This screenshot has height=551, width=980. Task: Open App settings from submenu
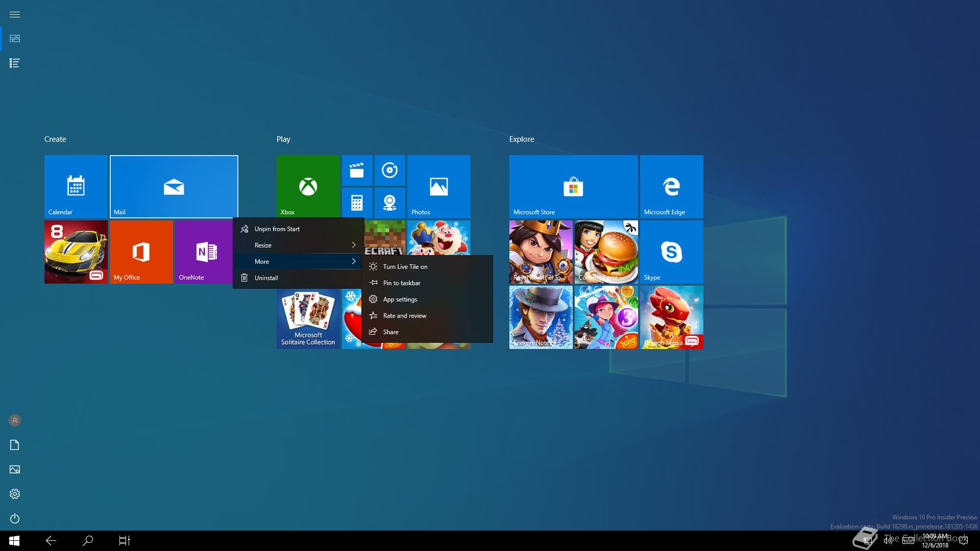pos(427,299)
